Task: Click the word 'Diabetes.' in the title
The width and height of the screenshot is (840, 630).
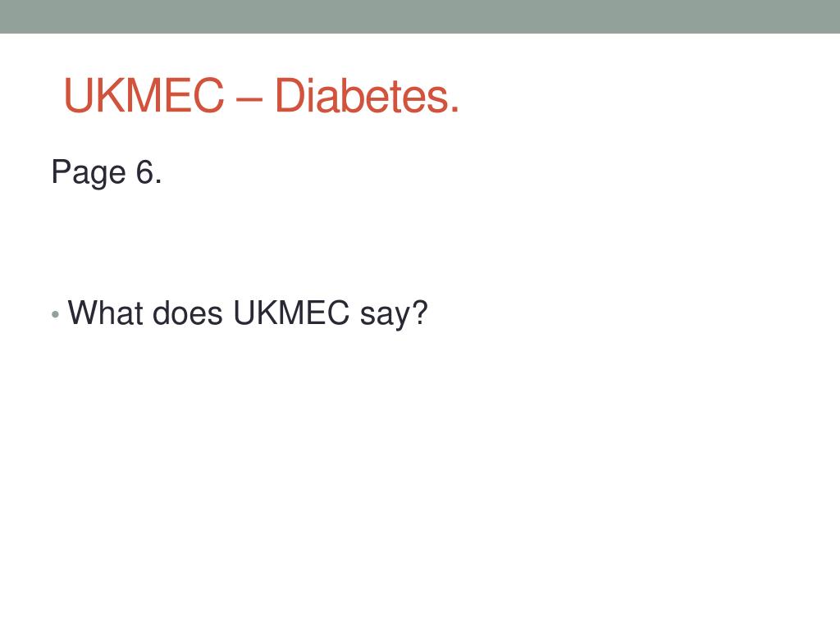Action: [x=367, y=95]
